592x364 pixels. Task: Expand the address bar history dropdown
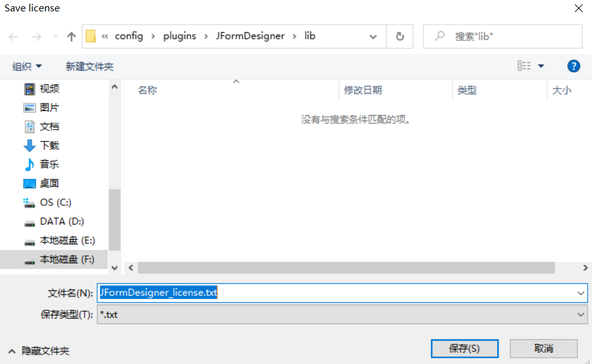click(x=373, y=37)
